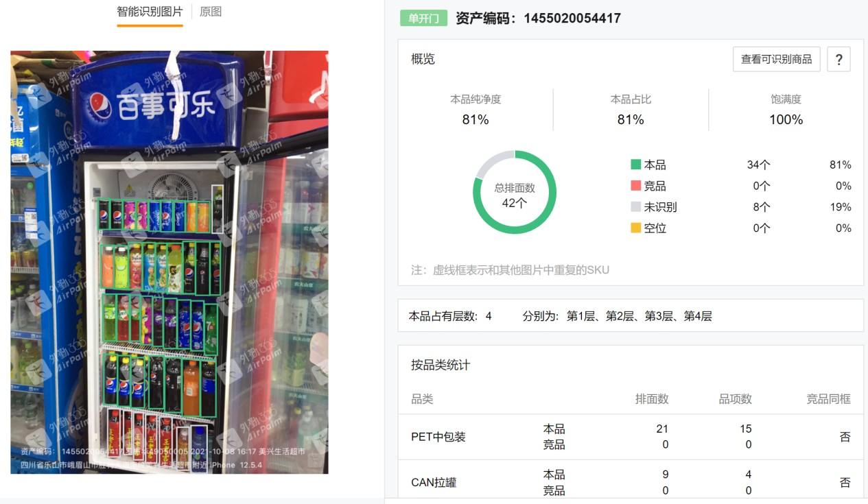Image resolution: width=868 pixels, height=504 pixels.
Task: Click the green 本品 legend swatch
Action: [636, 165]
